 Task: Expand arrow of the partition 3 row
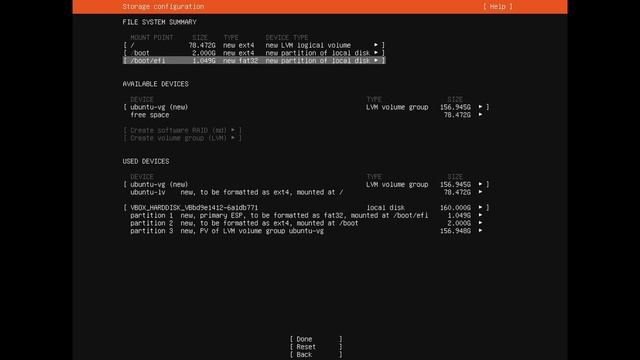point(480,231)
